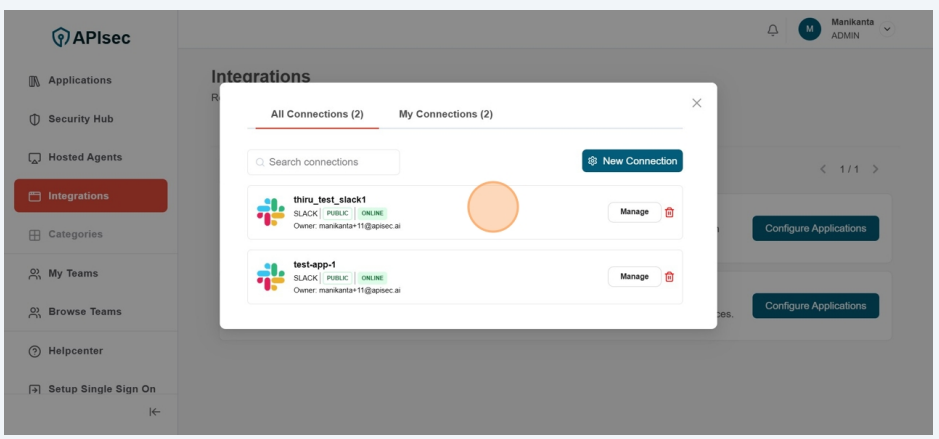Go to next page of integrations

tap(875, 169)
